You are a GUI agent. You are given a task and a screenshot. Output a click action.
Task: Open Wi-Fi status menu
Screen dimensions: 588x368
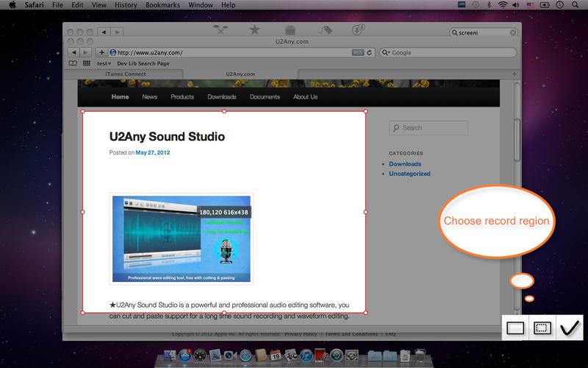tap(503, 5)
